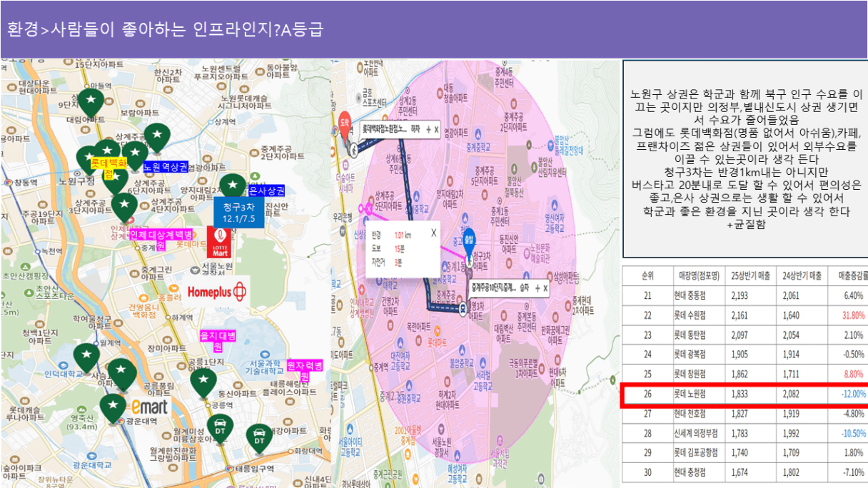The width and height of the screenshot is (868, 488).
Task: Select the 롯데 동탄점 cell
Action: point(700,335)
